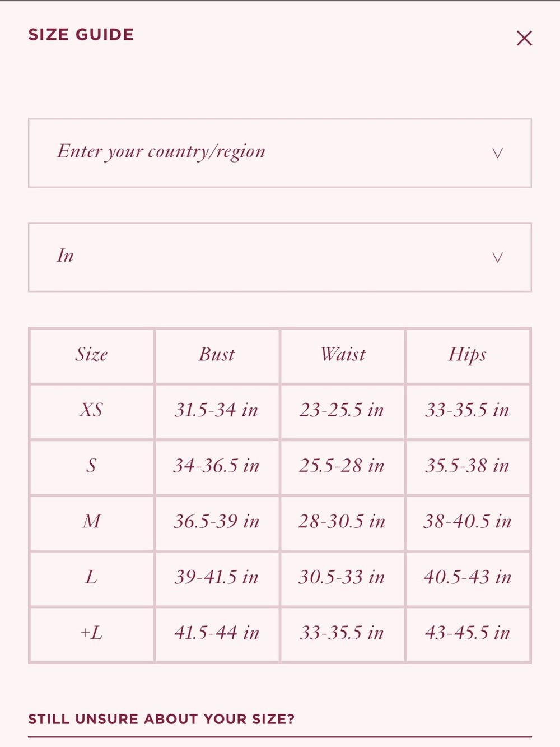Select the S size row label

91,465
